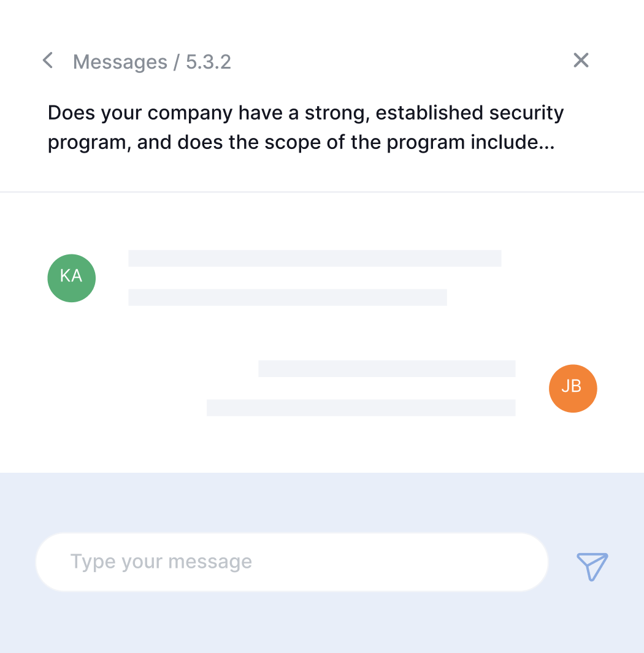The width and height of the screenshot is (644, 653).
Task: Go back using the left chevron arrow
Action: point(48,60)
